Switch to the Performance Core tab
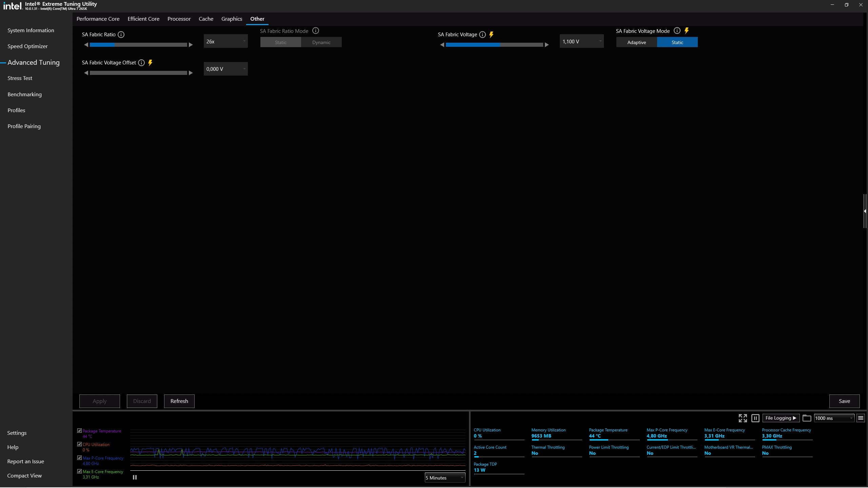Screen dimensions: 868x488 coord(98,19)
